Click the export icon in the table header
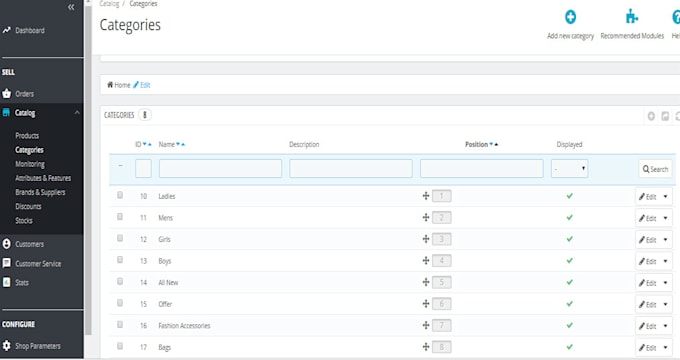680x360 pixels. pyautogui.click(x=665, y=116)
